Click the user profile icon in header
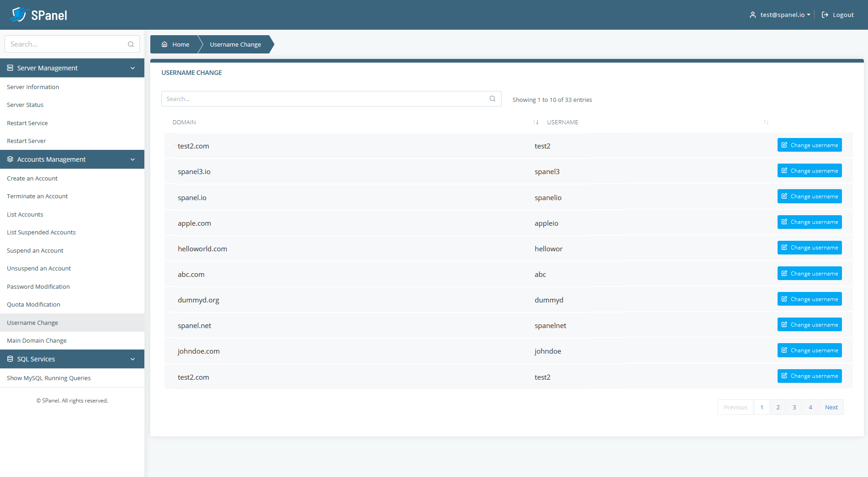Viewport: 868px width, 477px height. (752, 15)
